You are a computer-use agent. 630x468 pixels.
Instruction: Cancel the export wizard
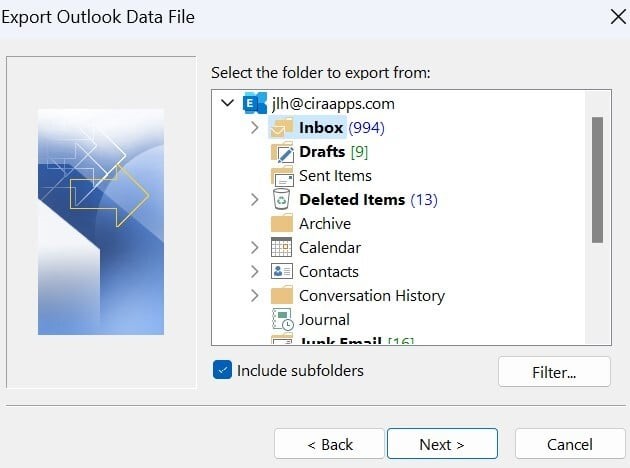(x=570, y=444)
